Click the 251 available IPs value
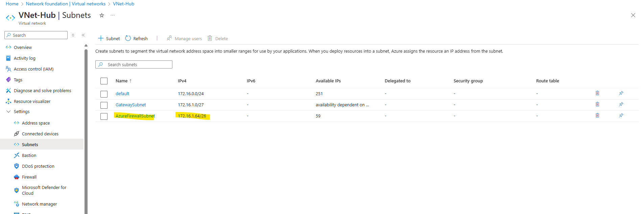 [319, 94]
